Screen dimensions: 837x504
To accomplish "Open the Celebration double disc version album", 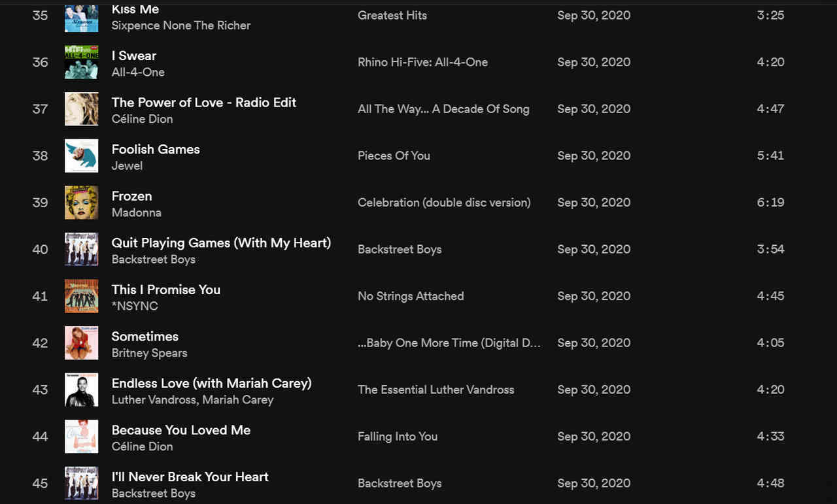I will coord(444,203).
